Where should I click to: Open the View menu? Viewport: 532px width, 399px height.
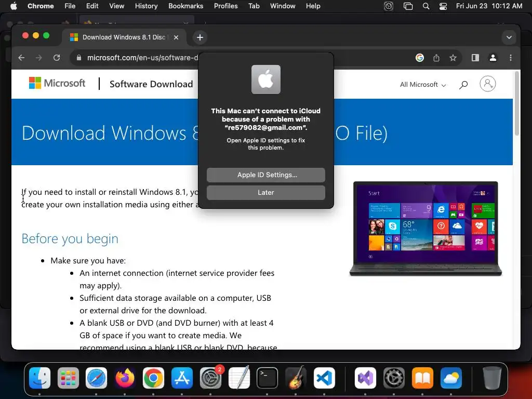pos(116,6)
